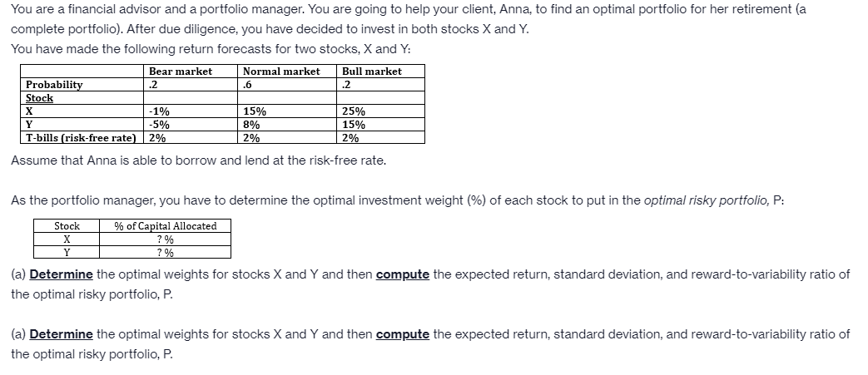The width and height of the screenshot is (868, 375).
Task: Click the first underlined 'Determine' word
Action: 61,274
